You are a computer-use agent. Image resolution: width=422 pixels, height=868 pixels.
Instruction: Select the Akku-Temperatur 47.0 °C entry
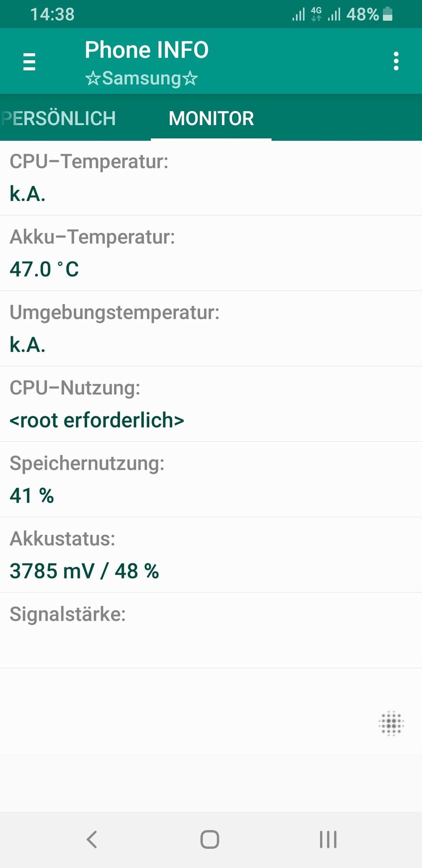211,253
